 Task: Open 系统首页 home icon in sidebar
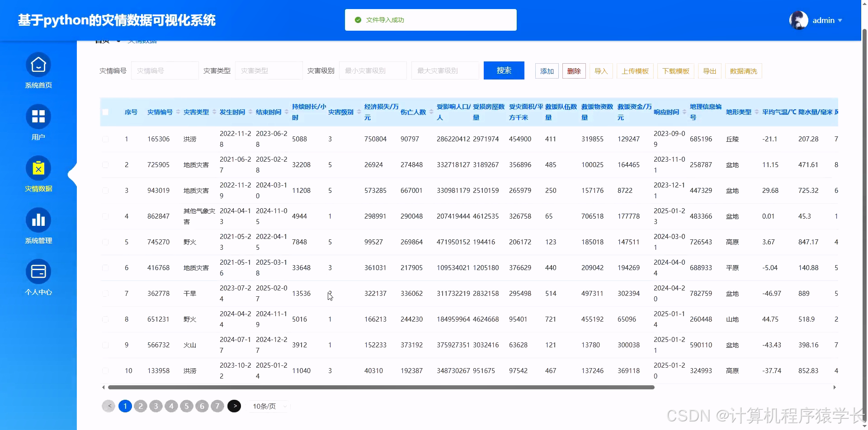[x=38, y=65]
